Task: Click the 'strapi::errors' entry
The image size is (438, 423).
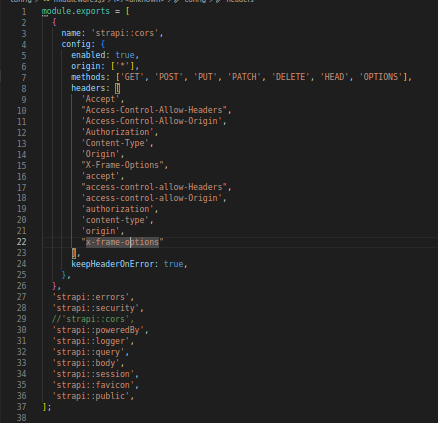Action: click(91, 297)
